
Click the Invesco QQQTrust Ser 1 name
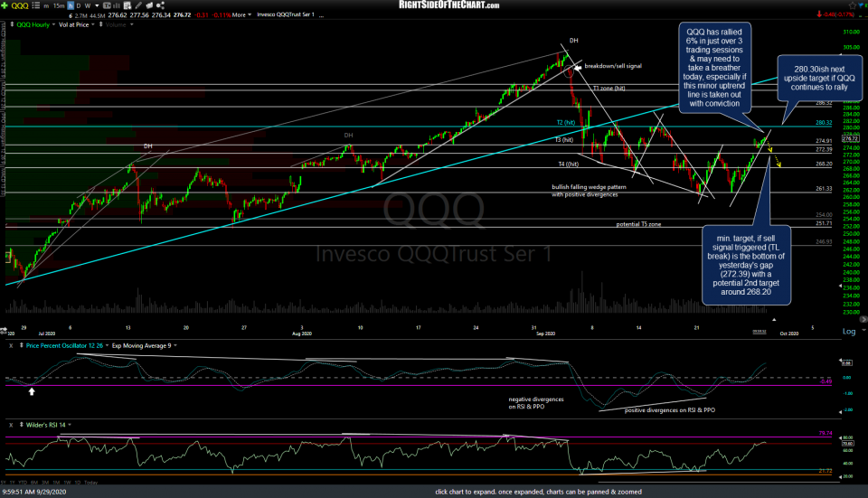click(286, 15)
